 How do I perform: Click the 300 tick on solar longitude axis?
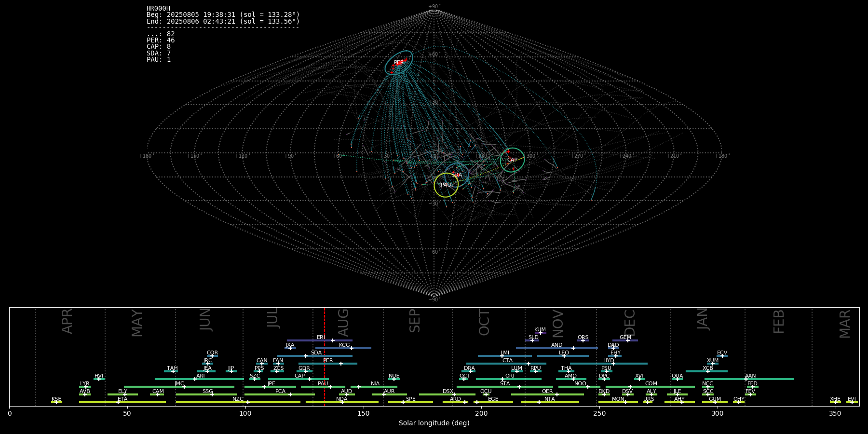pyautogui.click(x=718, y=413)
